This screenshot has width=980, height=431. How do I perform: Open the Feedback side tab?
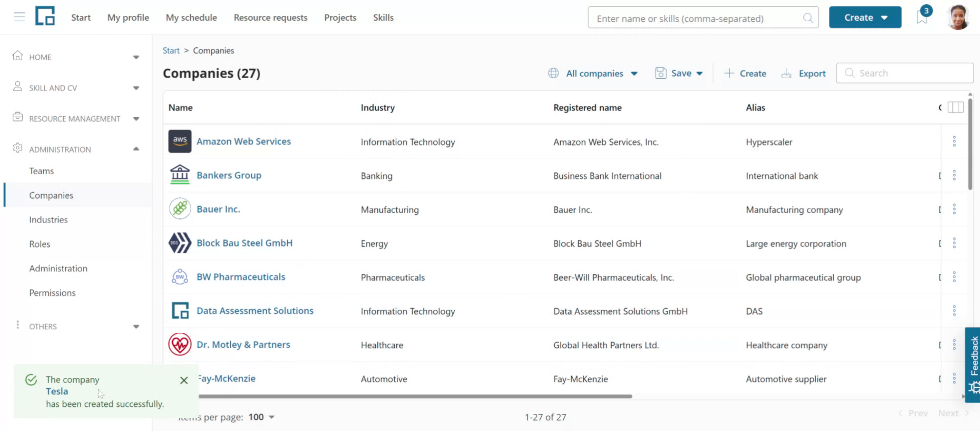pyautogui.click(x=972, y=365)
